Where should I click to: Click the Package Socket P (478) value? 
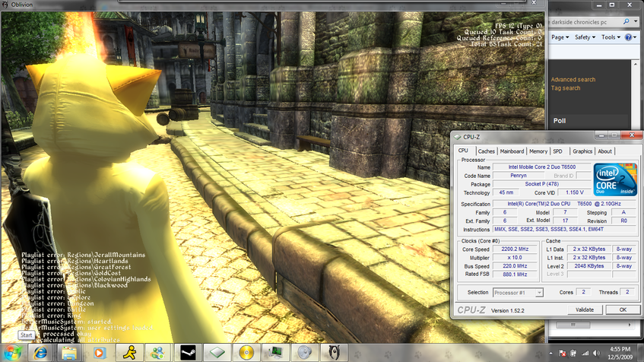[541, 184]
